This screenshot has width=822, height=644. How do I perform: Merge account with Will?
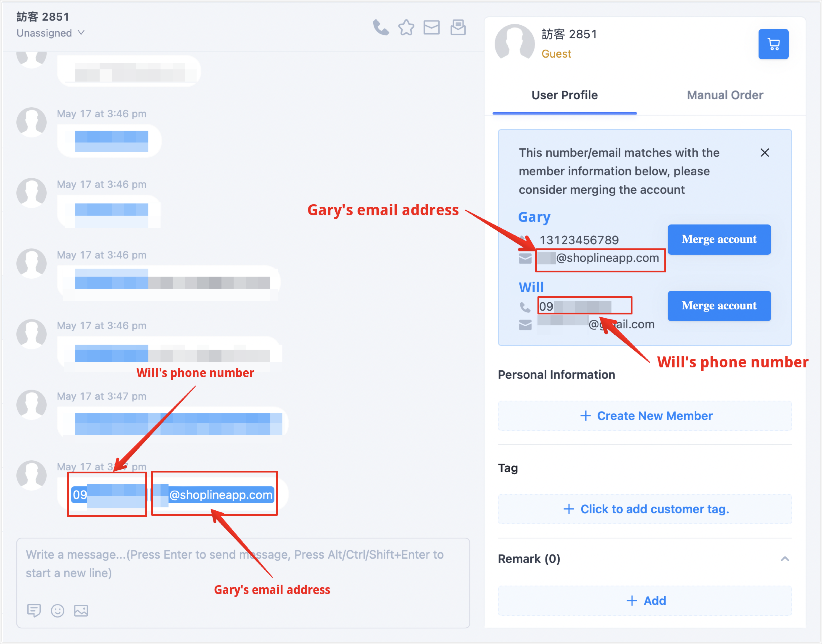[719, 306]
